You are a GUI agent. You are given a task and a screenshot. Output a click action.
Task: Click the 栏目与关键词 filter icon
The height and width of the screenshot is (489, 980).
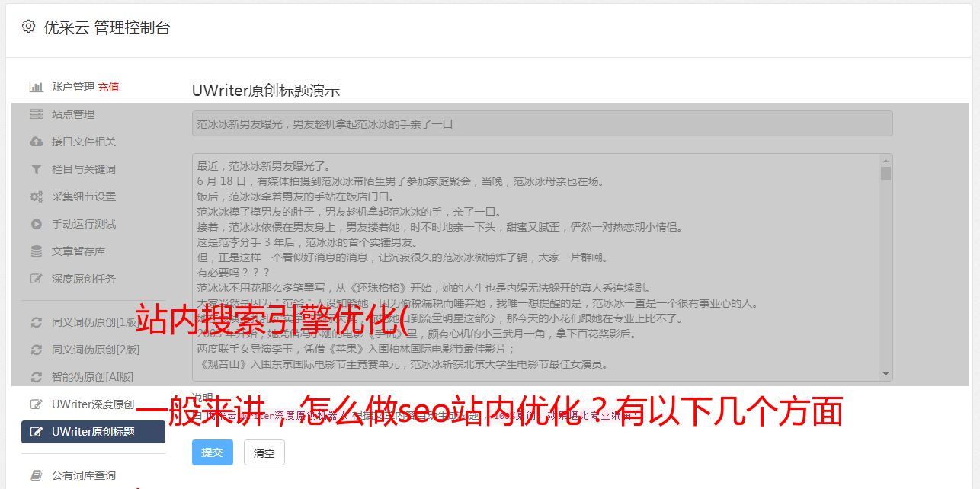coord(36,169)
